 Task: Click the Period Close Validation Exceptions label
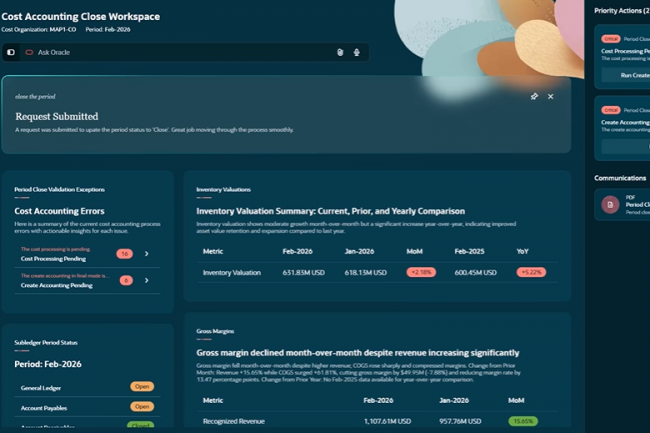[x=59, y=189]
